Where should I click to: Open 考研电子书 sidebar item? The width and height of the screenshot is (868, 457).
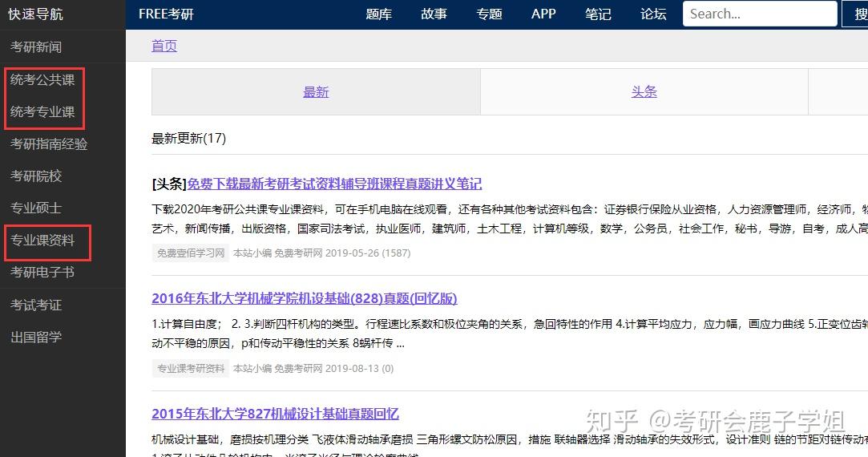coord(42,273)
